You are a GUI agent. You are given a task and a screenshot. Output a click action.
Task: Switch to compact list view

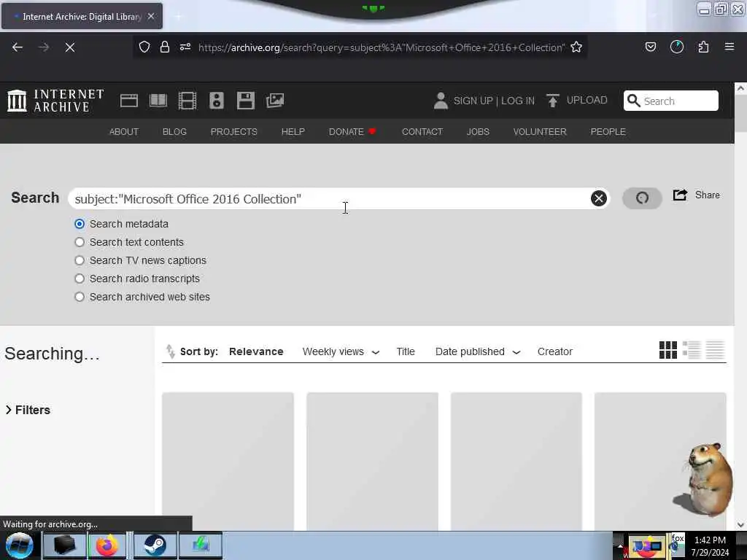pyautogui.click(x=715, y=350)
